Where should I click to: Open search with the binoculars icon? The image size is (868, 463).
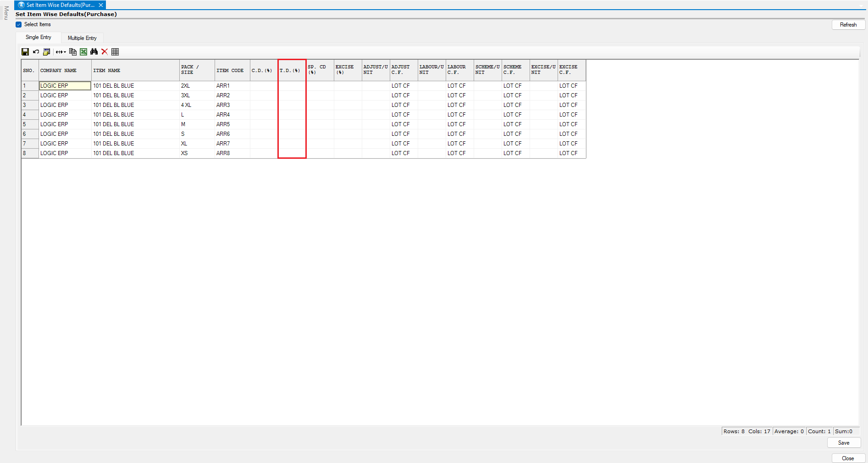[94, 52]
